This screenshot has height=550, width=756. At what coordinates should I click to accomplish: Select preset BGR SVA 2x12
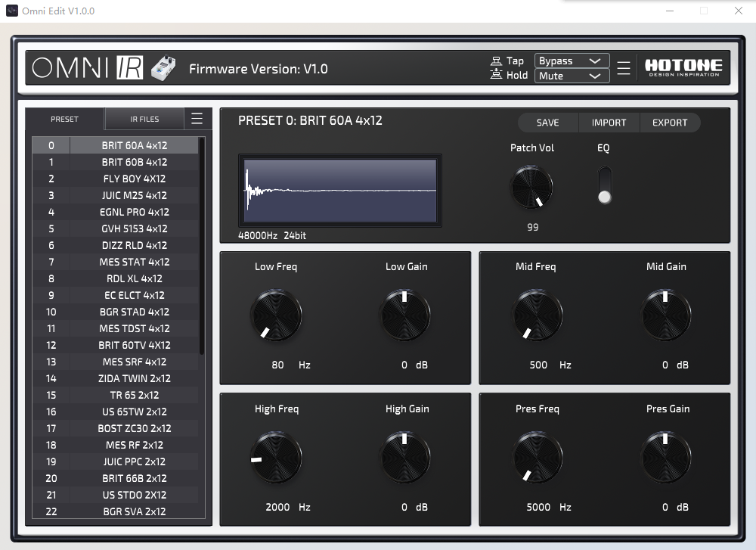[115, 511]
